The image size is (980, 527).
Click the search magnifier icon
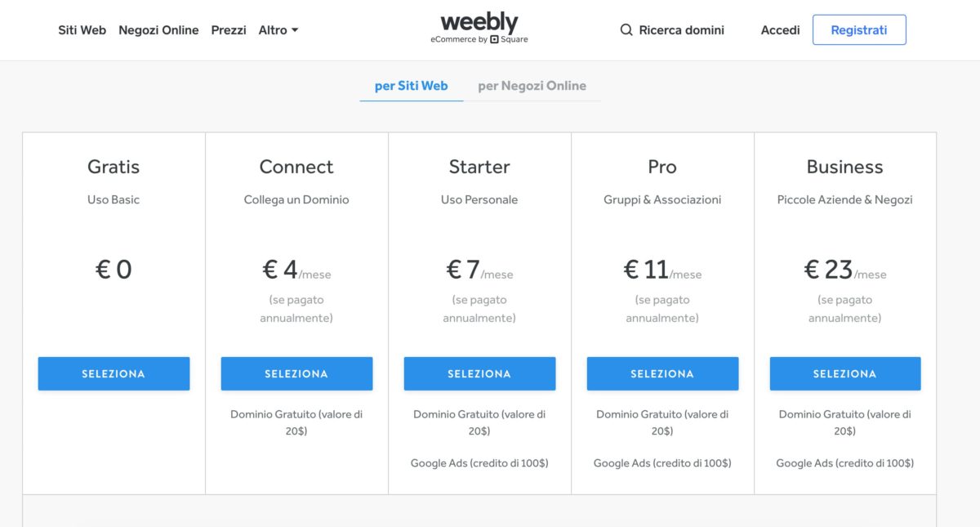pyautogui.click(x=626, y=30)
